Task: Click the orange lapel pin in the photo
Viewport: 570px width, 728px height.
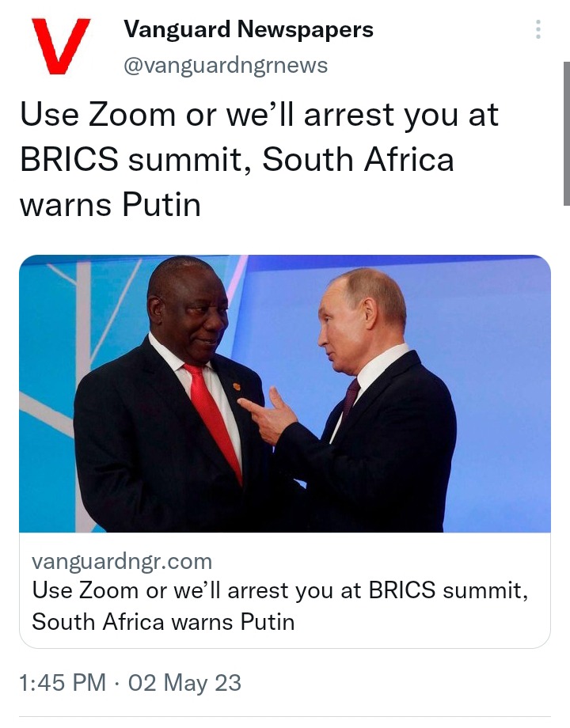Action: click(236, 386)
